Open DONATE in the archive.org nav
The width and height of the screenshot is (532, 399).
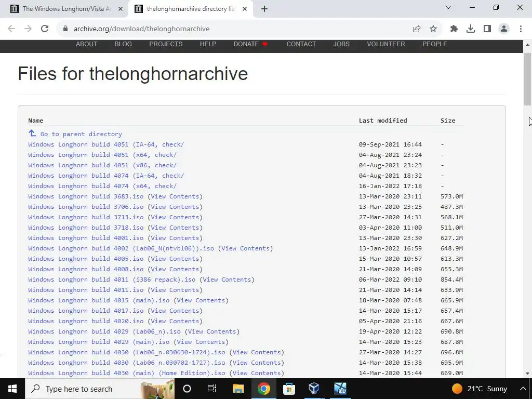tap(250, 44)
